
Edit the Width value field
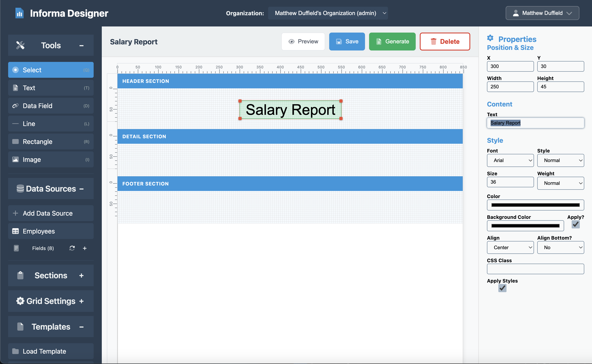tap(510, 87)
